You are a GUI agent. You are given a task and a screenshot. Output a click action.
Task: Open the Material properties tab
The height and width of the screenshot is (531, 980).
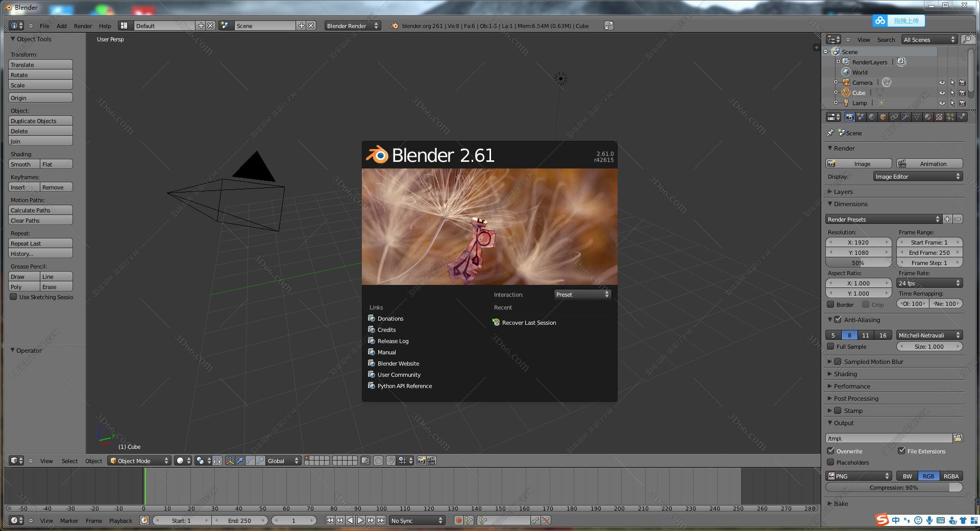point(927,117)
